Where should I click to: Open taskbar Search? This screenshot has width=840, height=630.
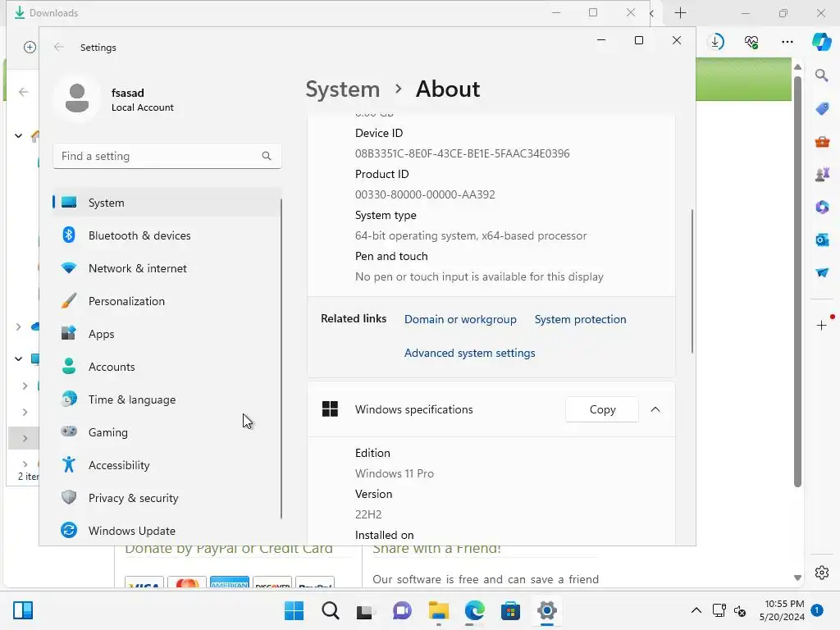coord(330,610)
